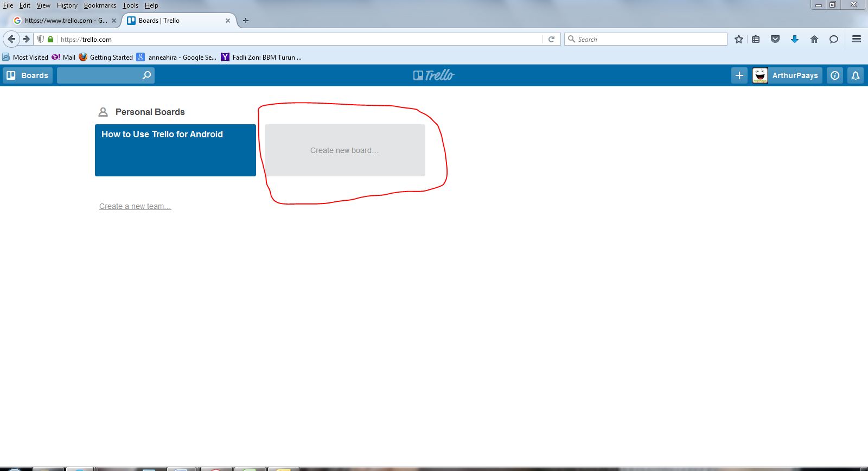Open the History menu
The height and width of the screenshot is (471, 868).
click(67, 5)
